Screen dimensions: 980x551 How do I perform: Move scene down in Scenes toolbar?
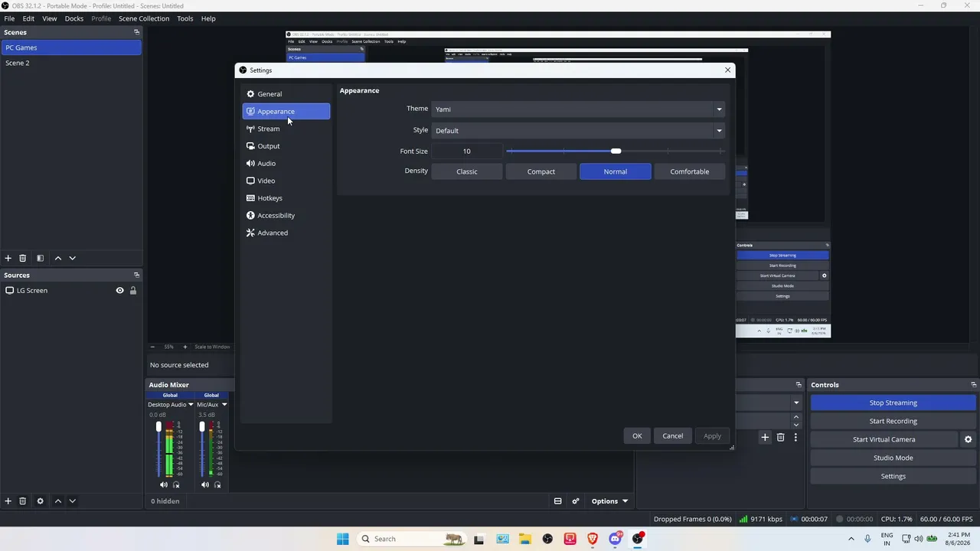(72, 258)
